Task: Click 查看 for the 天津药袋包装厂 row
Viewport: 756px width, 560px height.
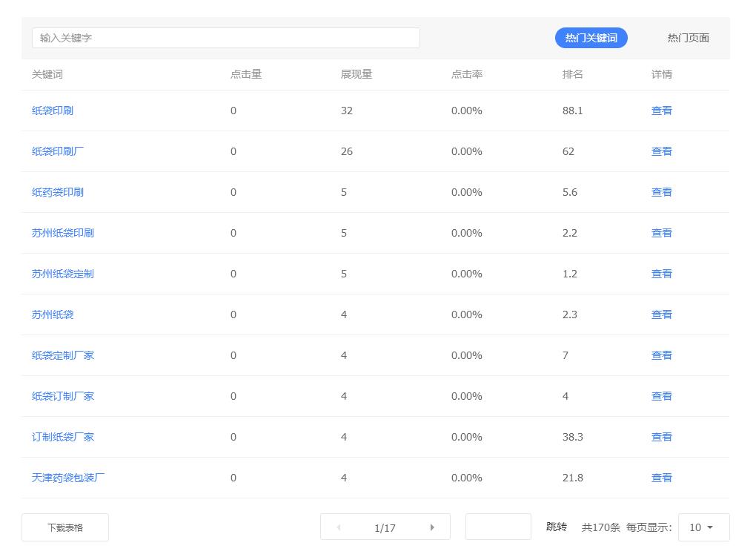Action: click(x=661, y=478)
